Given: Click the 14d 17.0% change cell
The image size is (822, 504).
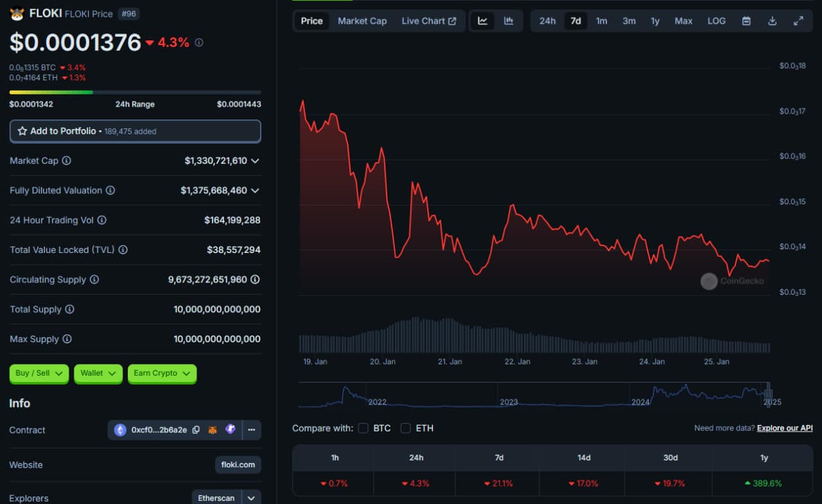Looking at the screenshot, I should 584,483.
